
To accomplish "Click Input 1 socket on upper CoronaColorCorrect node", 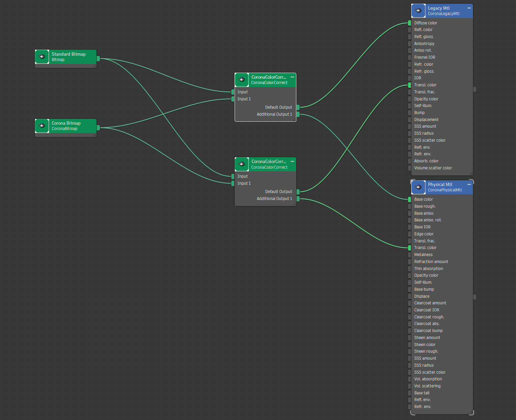I will point(233,99).
